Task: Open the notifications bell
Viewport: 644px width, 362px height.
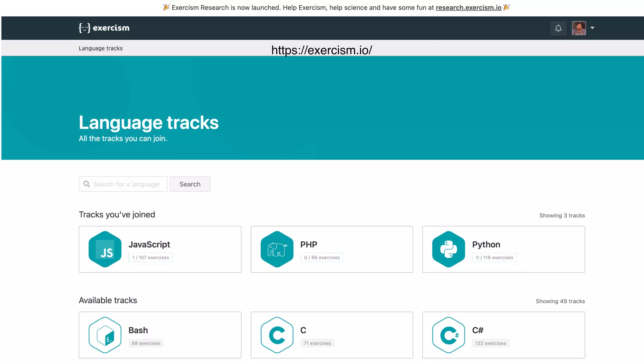Action: pyautogui.click(x=558, y=28)
